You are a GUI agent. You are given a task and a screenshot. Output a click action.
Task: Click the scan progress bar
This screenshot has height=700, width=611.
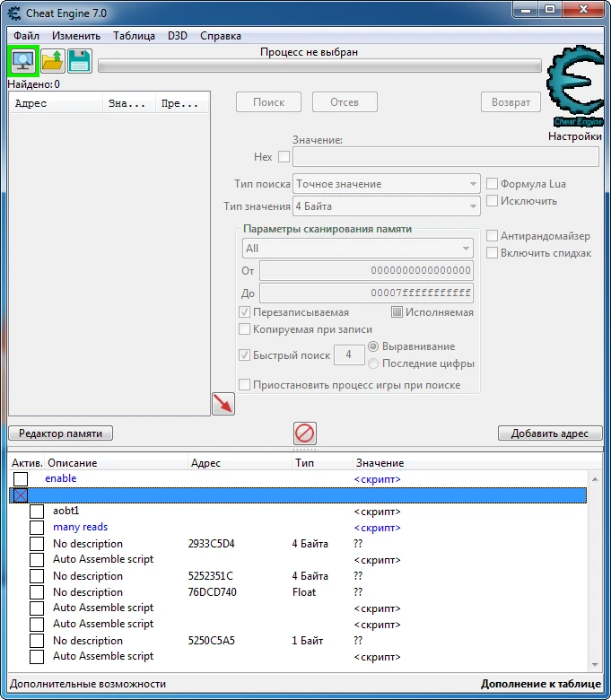(319, 66)
